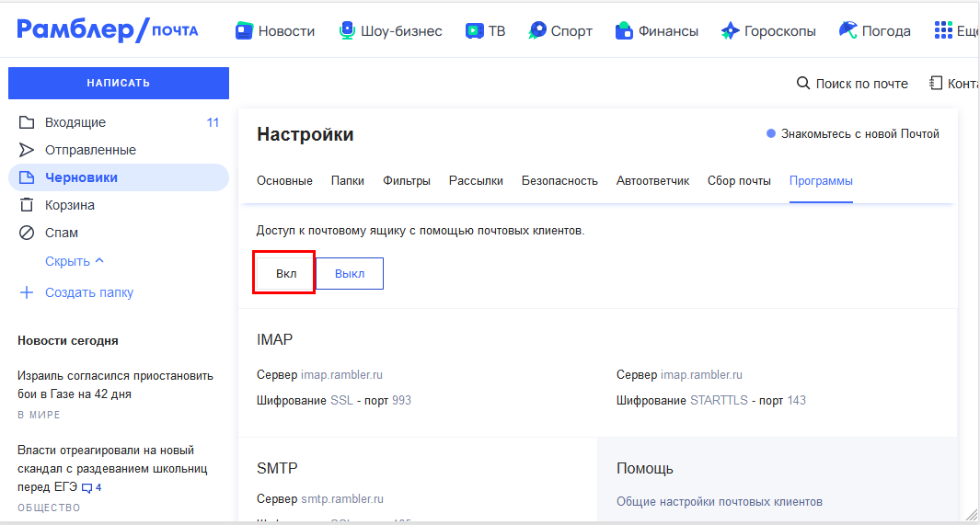Click the Рамблер/почта logo
This screenshot has width=980, height=525.
click(x=108, y=30)
